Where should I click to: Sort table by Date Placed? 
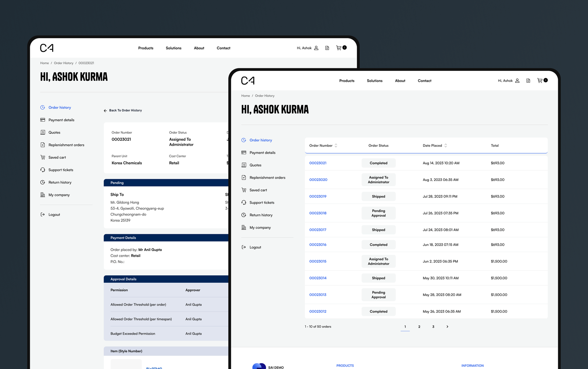coord(446,146)
